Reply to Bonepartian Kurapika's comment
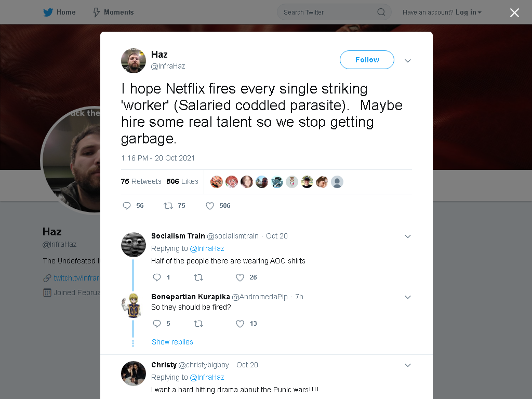 point(157,324)
